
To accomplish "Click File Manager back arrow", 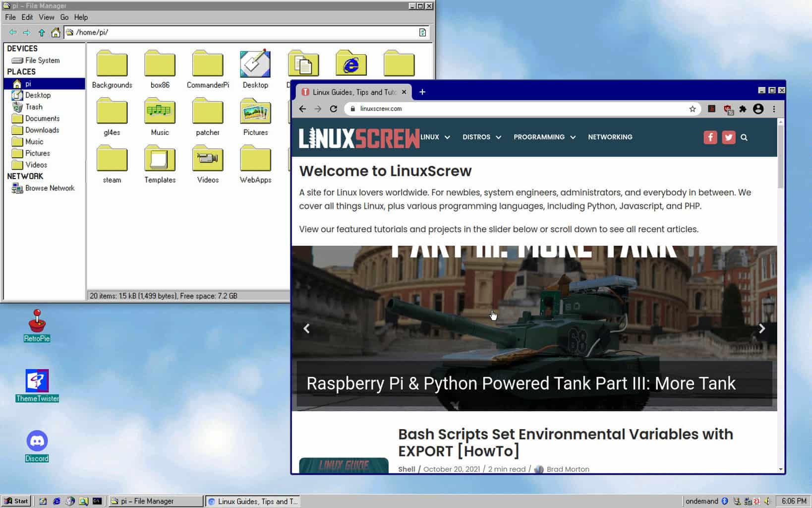I will (x=13, y=32).
